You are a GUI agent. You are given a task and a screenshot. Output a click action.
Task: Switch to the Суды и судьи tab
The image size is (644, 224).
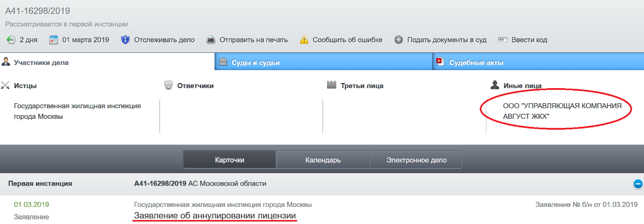255,62
